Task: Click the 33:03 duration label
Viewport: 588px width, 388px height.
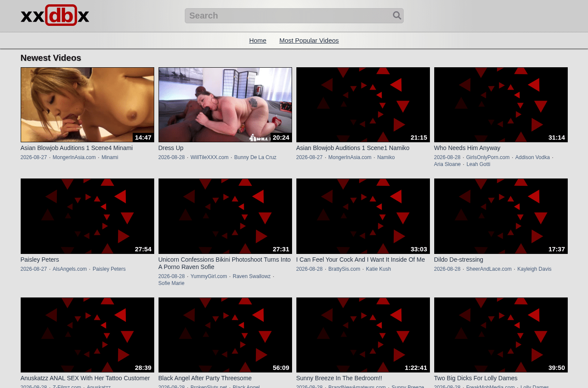Action: pyautogui.click(x=419, y=249)
